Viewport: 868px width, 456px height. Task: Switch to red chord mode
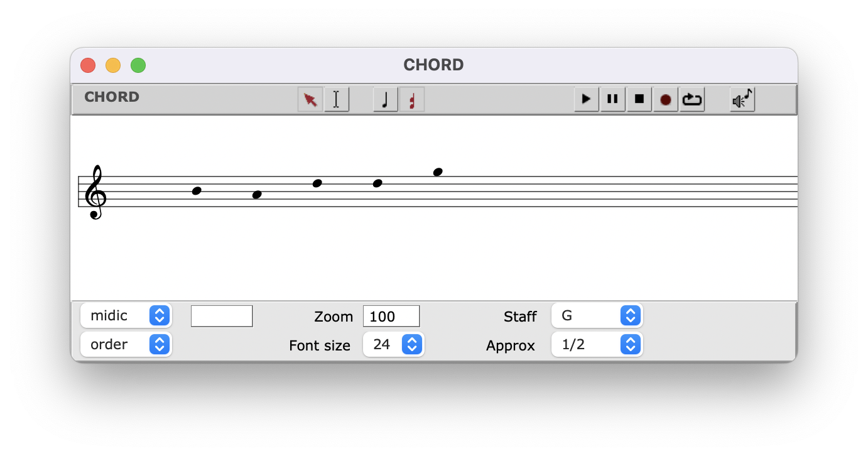[412, 99]
